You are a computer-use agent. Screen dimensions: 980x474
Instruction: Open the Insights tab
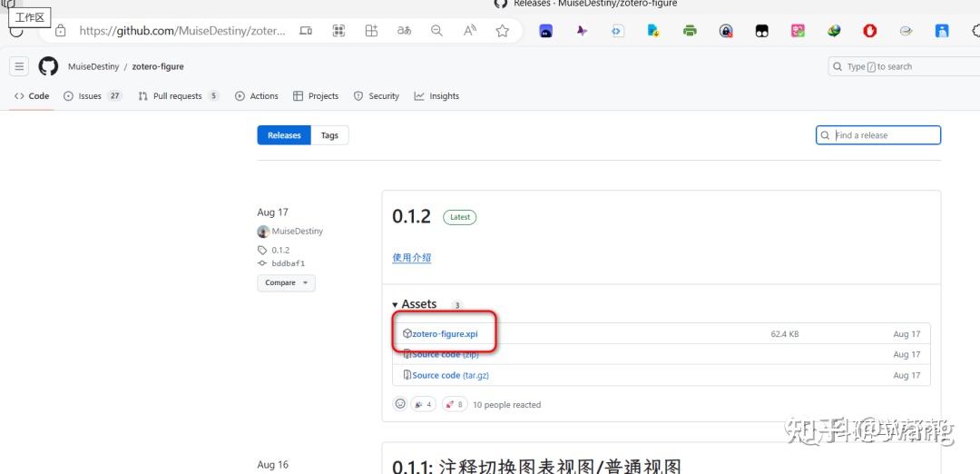click(x=436, y=95)
